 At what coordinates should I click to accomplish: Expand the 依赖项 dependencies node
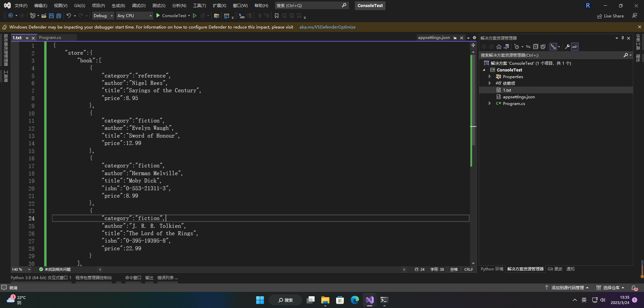tap(490, 84)
